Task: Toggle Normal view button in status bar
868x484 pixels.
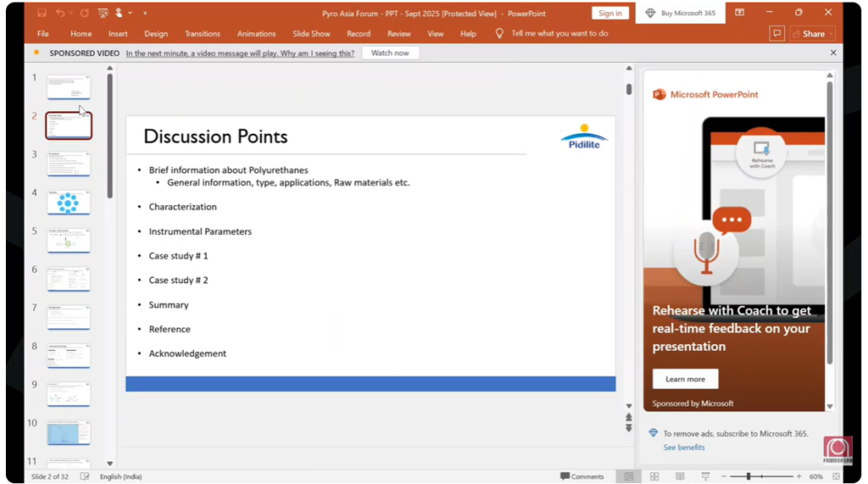Action: tap(628, 477)
